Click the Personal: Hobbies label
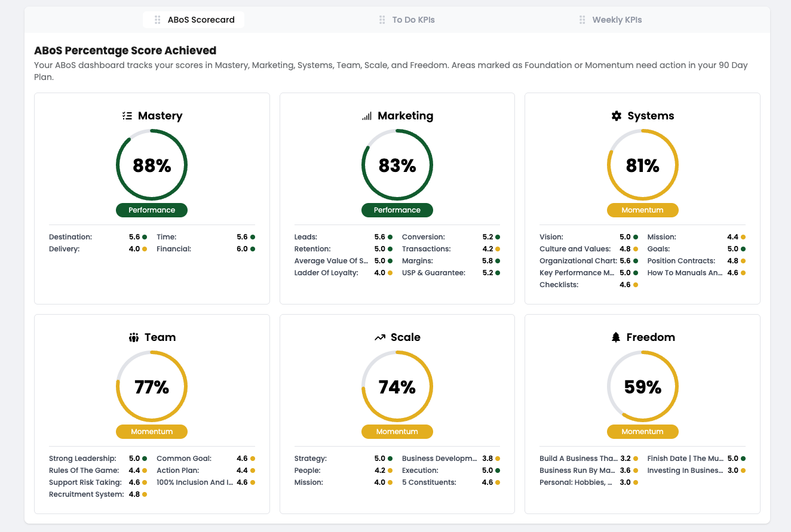 (x=576, y=482)
